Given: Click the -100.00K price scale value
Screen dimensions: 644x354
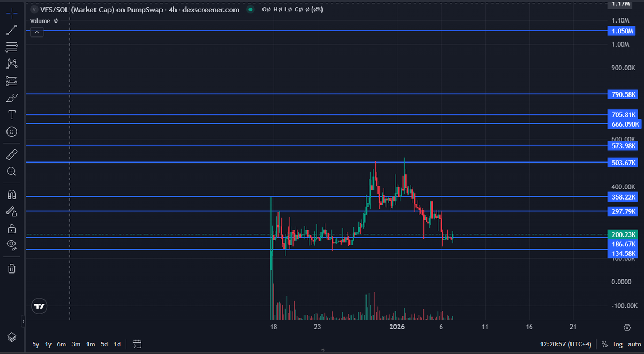Looking at the screenshot, I should [624, 306].
